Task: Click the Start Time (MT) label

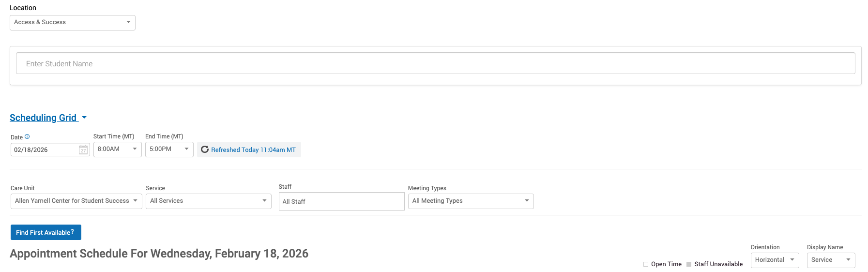Action: click(114, 136)
